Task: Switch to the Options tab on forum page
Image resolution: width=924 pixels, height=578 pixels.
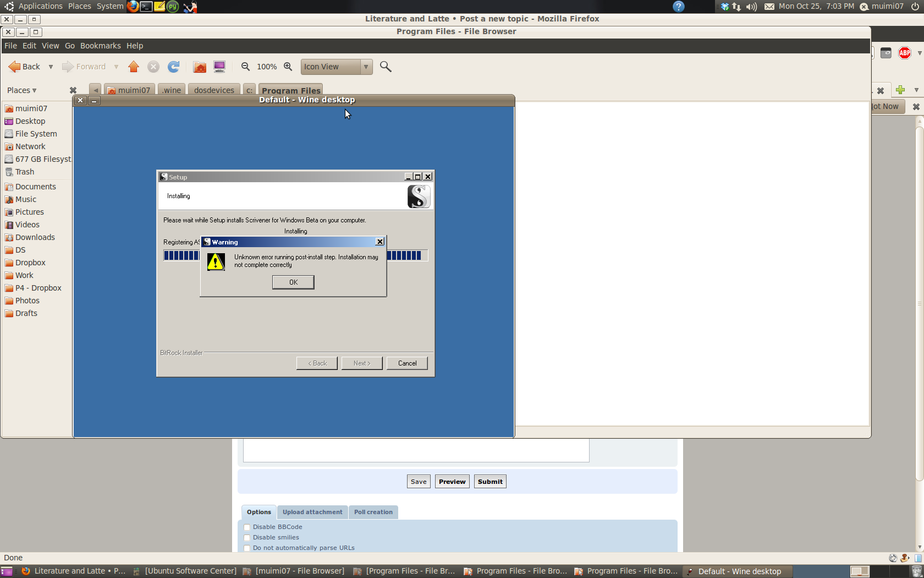Action: pyautogui.click(x=258, y=512)
